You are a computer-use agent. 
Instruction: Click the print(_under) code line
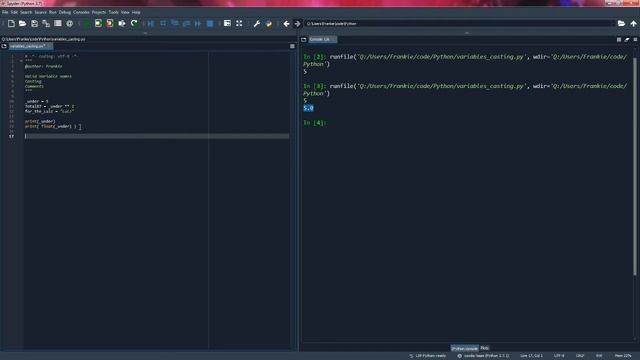point(40,121)
